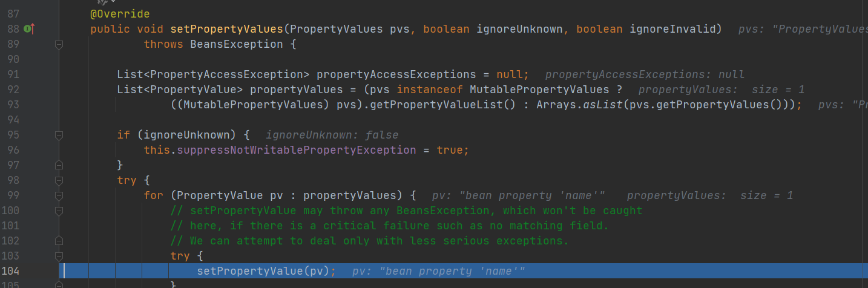Click line number 104 in the gutter
The image size is (868, 288).
coord(11,271)
